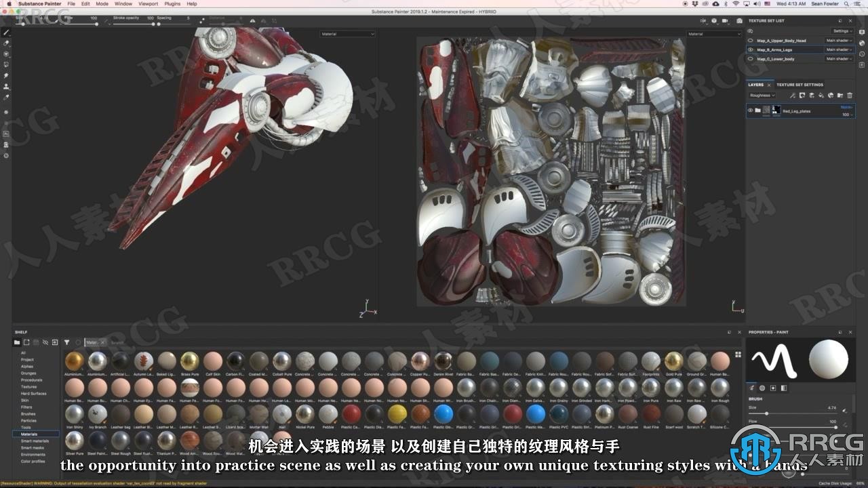868x488 pixels.
Task: Toggle the Shelf hidden-items eye icon
Action: click(45, 342)
